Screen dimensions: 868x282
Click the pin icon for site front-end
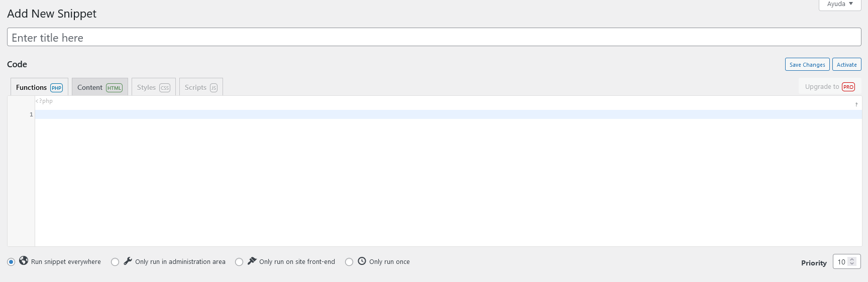pyautogui.click(x=252, y=261)
